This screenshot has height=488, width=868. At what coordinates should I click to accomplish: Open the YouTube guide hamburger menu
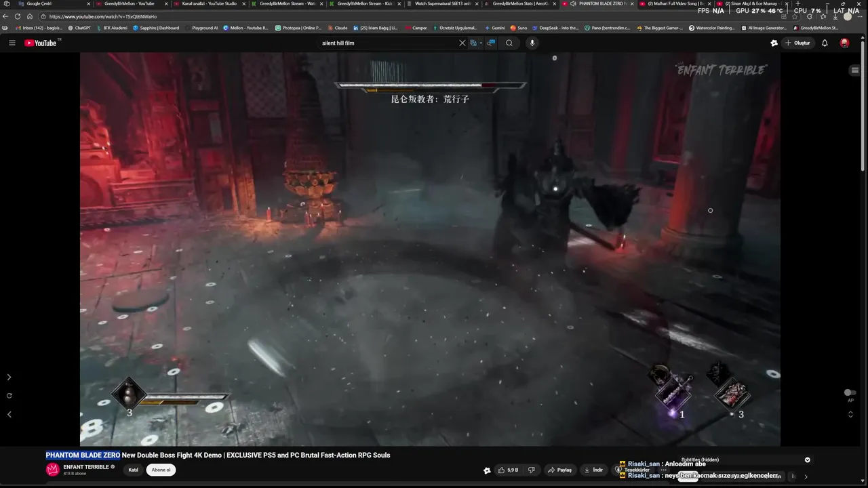click(x=12, y=43)
